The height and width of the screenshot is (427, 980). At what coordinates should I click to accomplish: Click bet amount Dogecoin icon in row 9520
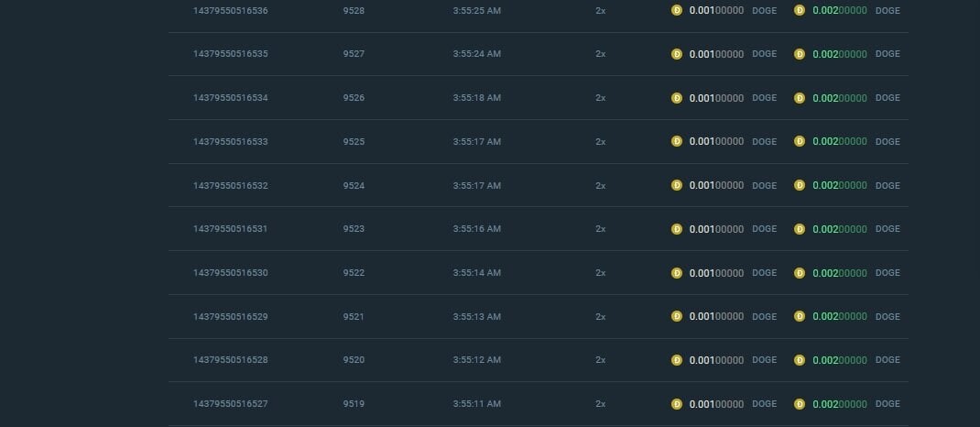tap(677, 360)
